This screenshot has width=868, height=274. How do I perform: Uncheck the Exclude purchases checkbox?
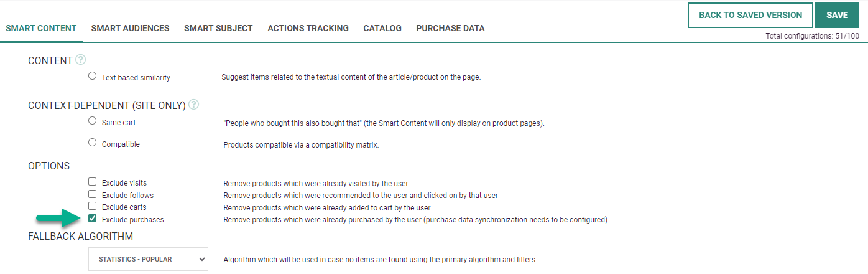click(93, 219)
